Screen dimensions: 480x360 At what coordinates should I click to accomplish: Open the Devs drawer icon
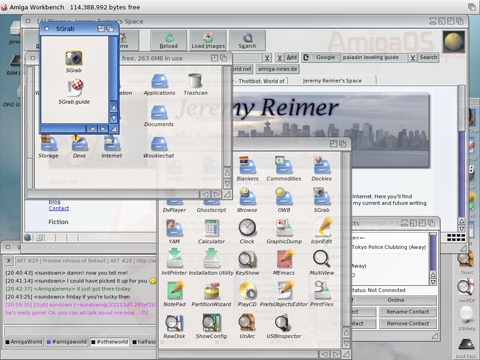[79, 143]
